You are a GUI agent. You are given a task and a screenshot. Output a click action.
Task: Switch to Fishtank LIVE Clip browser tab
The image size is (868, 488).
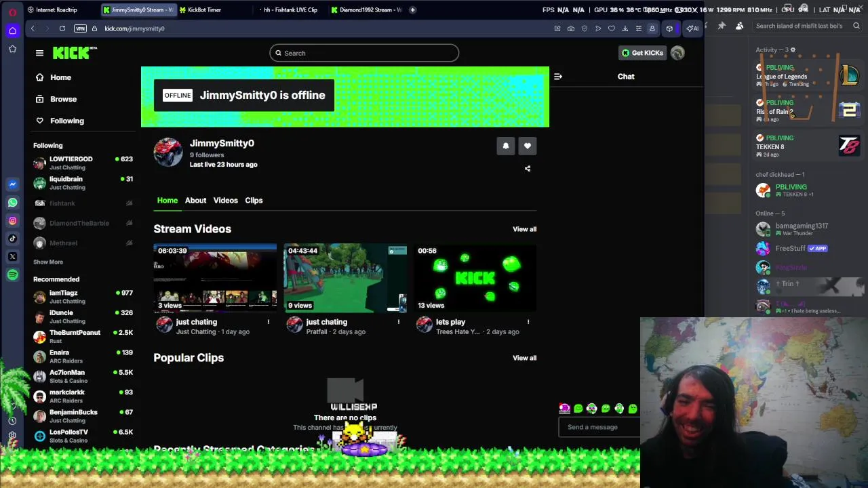tap(290, 10)
